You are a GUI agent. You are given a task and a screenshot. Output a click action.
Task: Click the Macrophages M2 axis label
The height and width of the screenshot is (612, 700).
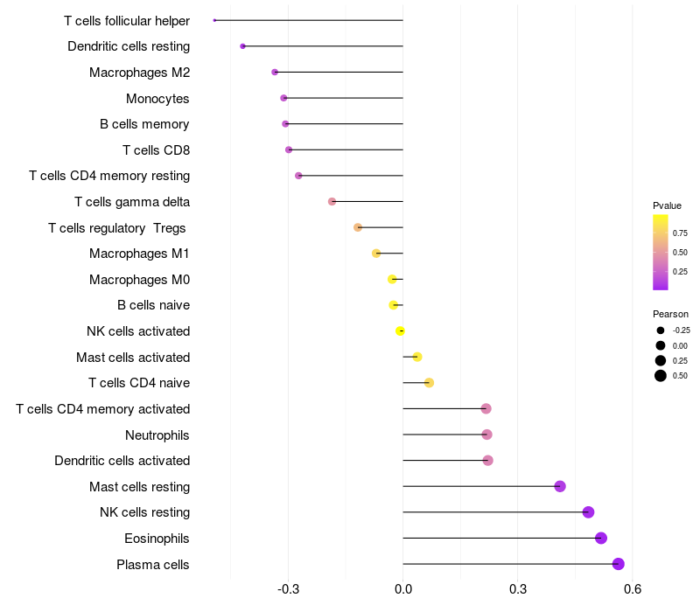pyautogui.click(x=139, y=73)
